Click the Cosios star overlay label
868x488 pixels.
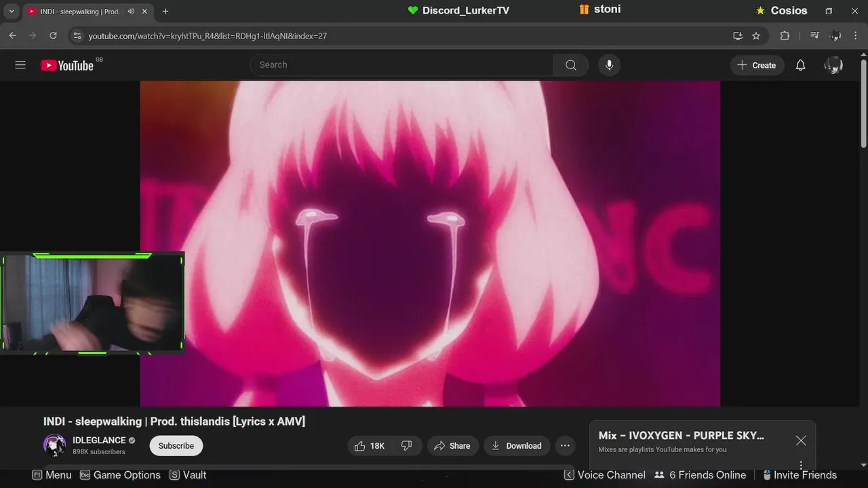[x=781, y=11]
